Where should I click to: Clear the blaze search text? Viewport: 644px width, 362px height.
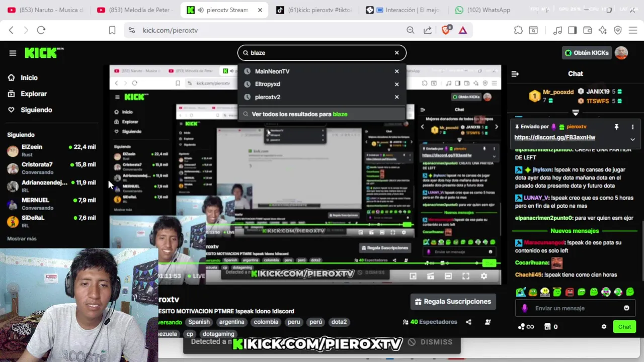click(396, 53)
